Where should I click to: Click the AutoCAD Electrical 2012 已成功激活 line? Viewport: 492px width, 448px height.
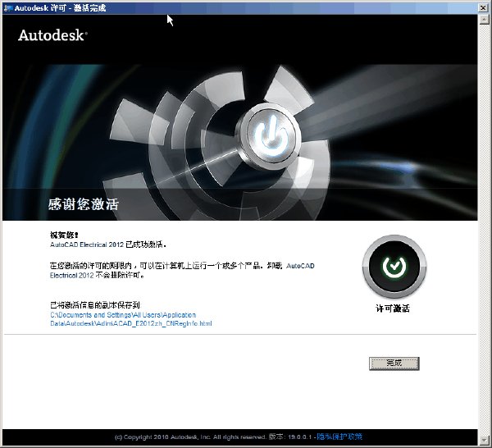click(108, 245)
